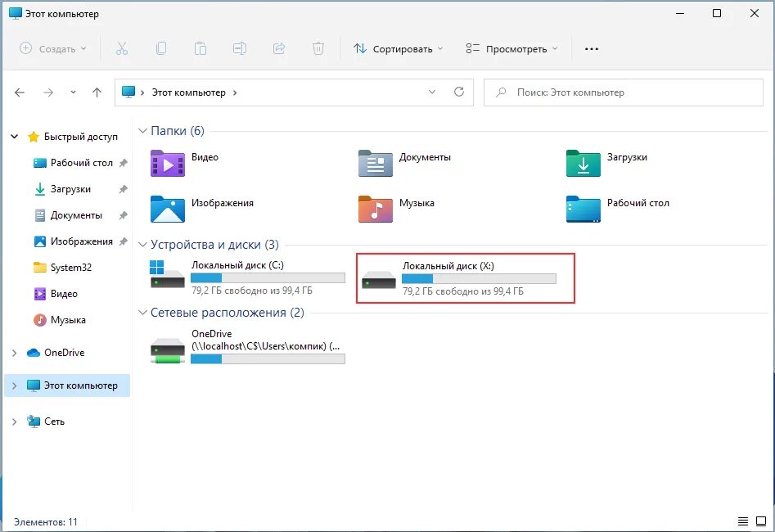Open the three-dots more options menu
Screen dimensions: 775x532
point(592,49)
